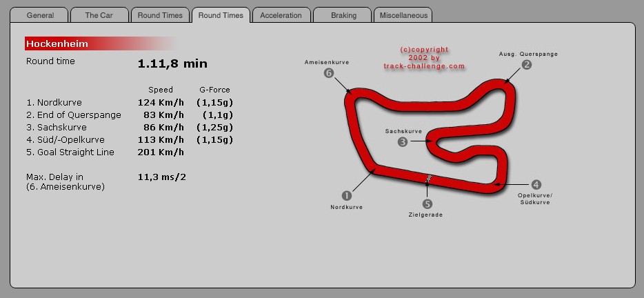This screenshot has height=298, width=644.
Task: Click the 11,3 ms/2 delay value
Action: coord(162,177)
